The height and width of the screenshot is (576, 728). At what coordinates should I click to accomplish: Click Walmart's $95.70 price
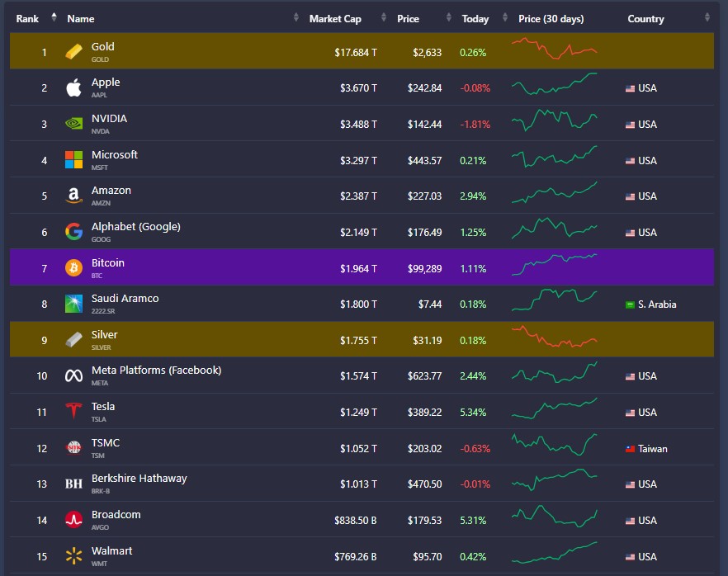428,557
